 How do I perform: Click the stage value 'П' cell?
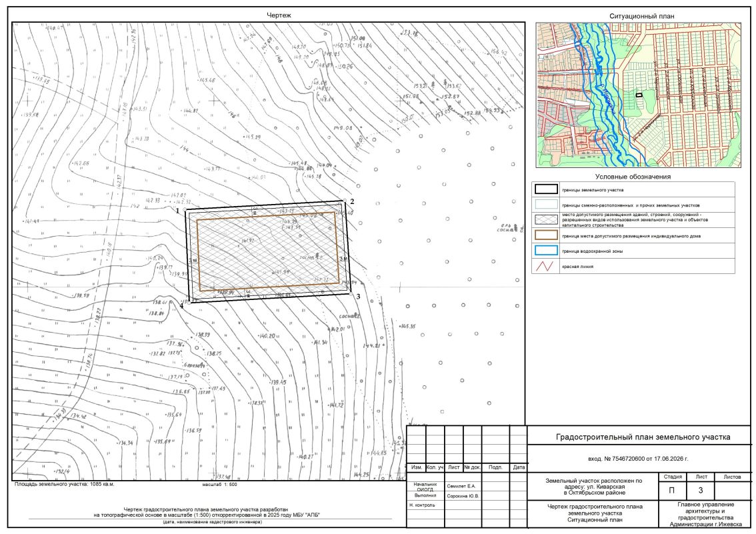tap(672, 490)
